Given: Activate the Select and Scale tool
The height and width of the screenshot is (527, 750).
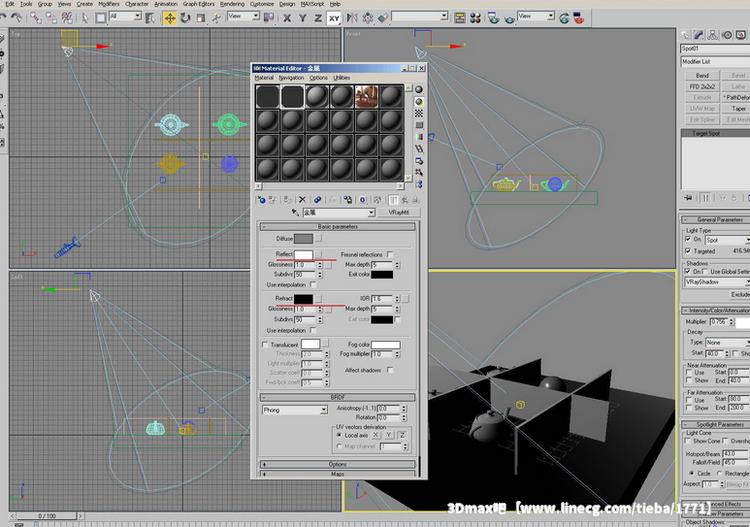Looking at the screenshot, I should tap(201, 18).
